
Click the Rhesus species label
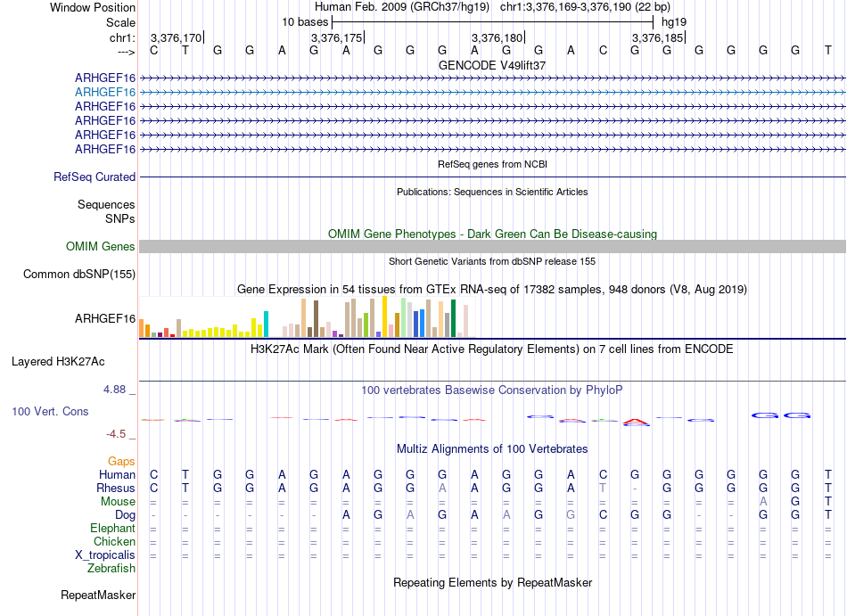[116, 488]
